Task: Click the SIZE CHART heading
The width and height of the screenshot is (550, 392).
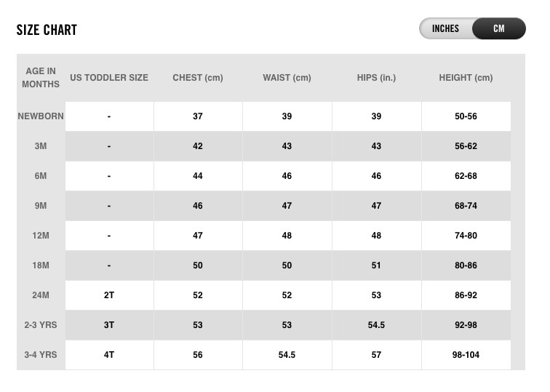Action: coord(47,30)
